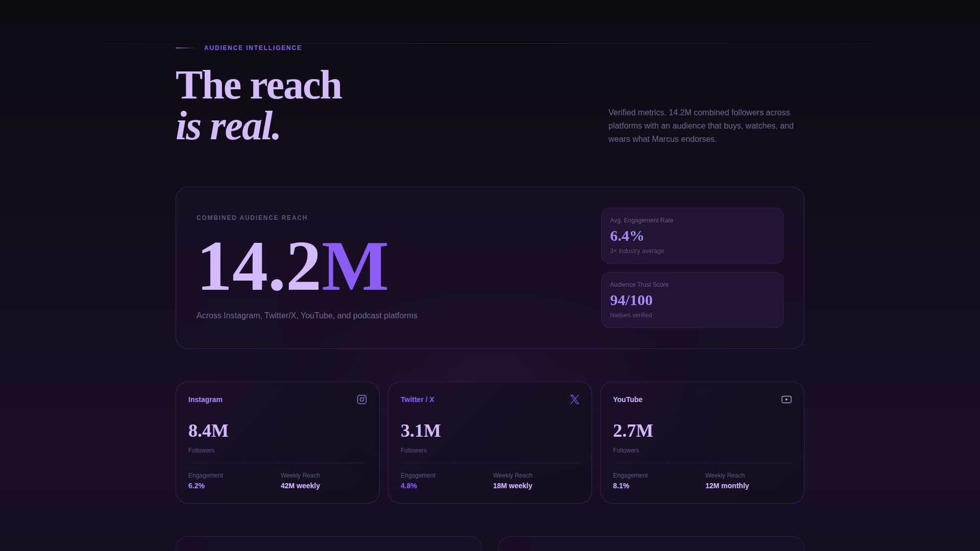Select the Instagram platform card header
Screen dimensions: 980x551
click(205, 399)
